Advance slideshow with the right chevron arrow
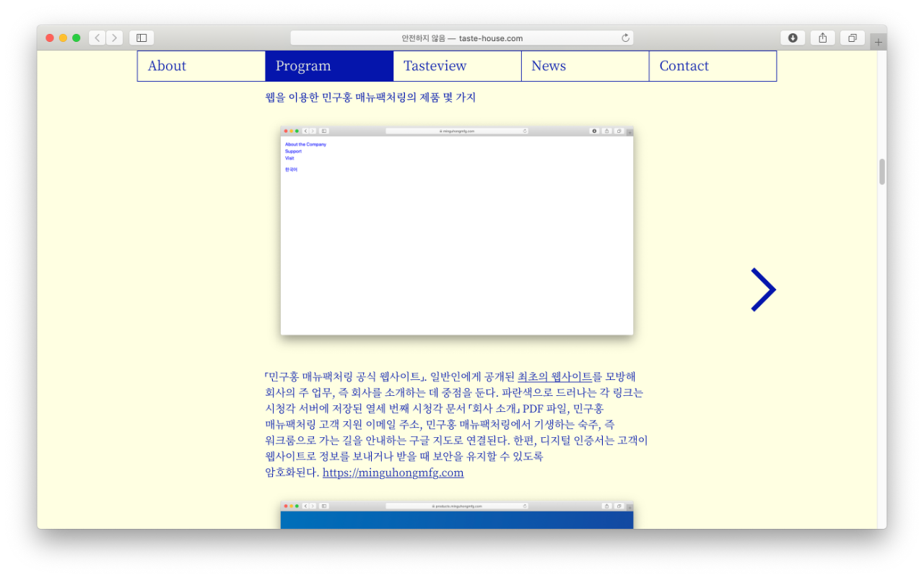 762,290
